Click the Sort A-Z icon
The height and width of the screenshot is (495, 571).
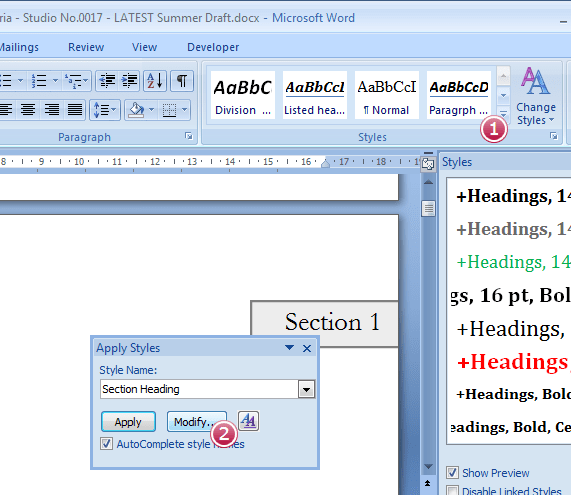(155, 80)
